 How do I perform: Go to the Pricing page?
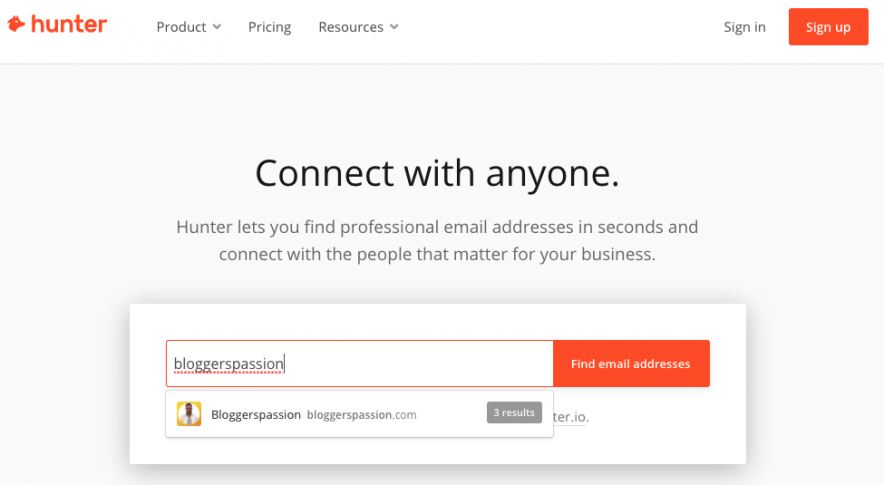click(269, 27)
